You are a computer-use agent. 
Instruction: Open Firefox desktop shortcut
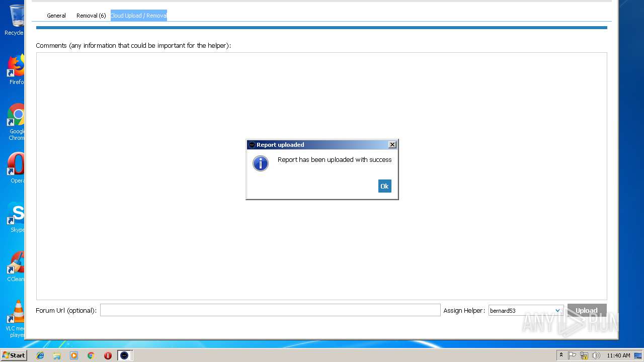16,70
